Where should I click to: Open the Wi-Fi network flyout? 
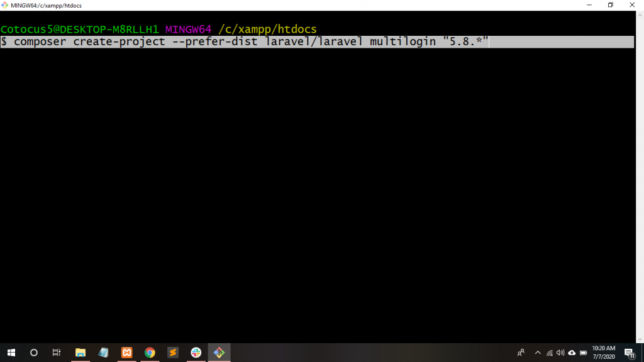tap(550, 353)
